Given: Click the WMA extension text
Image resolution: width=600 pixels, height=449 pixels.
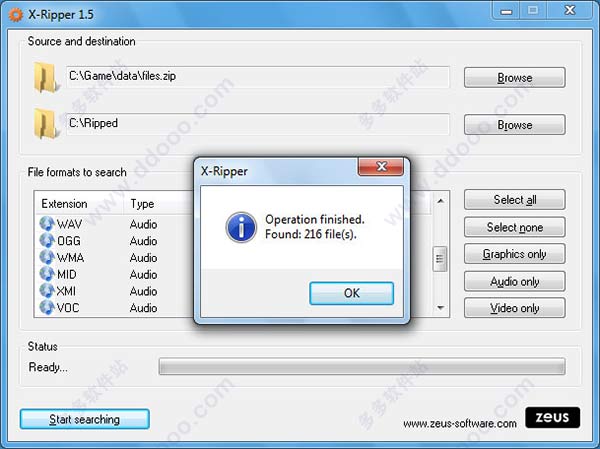Looking at the screenshot, I should pyautogui.click(x=70, y=258).
